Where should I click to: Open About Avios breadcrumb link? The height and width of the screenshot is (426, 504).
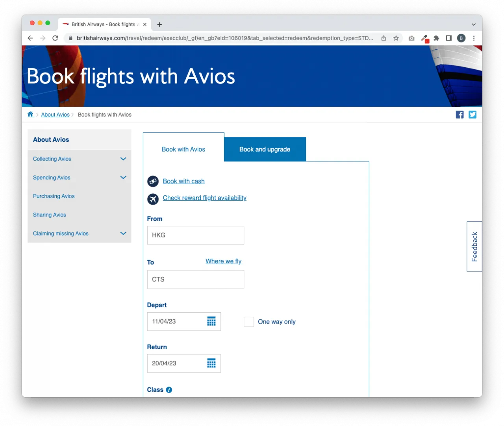point(55,115)
